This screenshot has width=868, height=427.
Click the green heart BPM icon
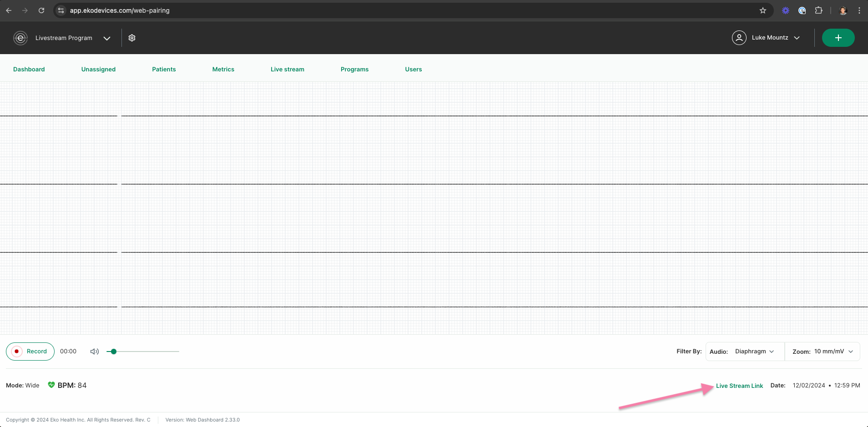51,385
